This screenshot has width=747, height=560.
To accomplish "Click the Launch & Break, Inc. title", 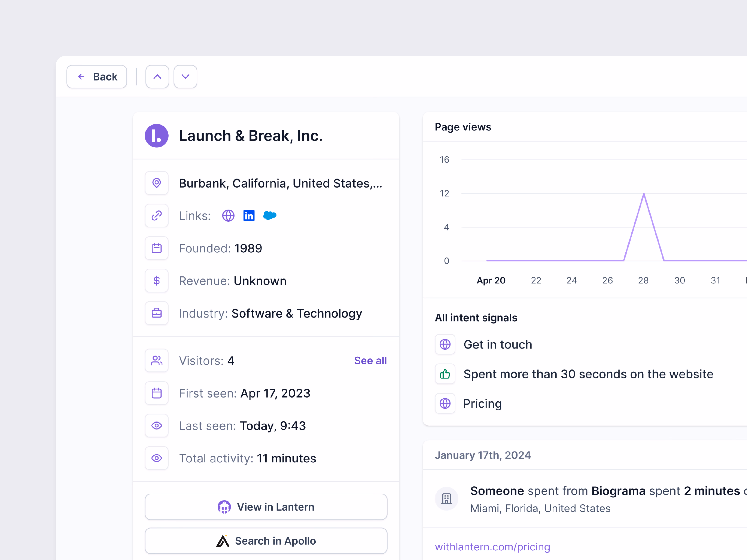I will (251, 136).
